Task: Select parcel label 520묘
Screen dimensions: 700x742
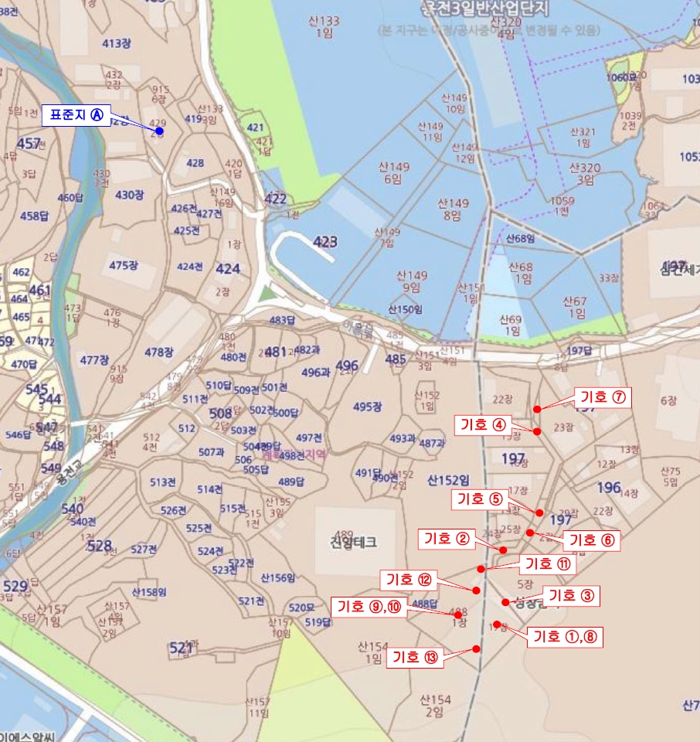Action: 302,608
